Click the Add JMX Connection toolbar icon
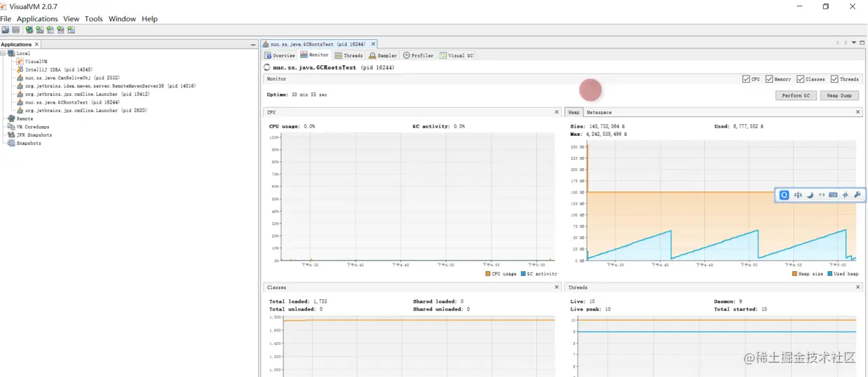The image size is (868, 377). tap(40, 30)
